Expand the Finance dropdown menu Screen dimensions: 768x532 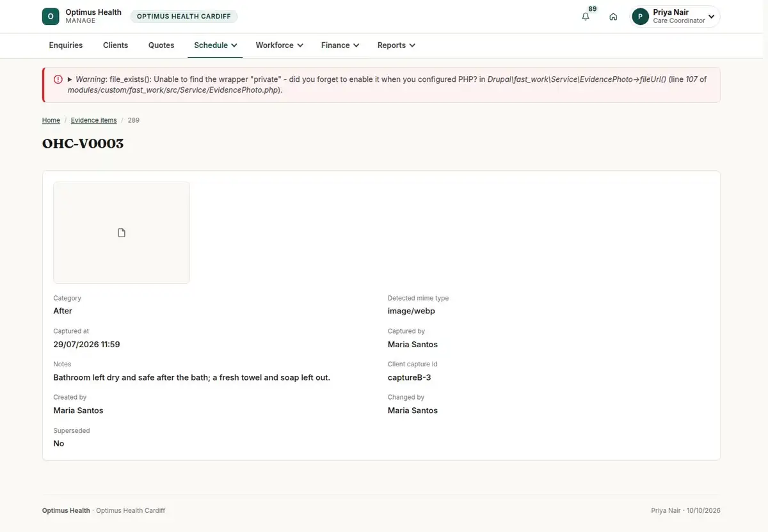pos(340,45)
